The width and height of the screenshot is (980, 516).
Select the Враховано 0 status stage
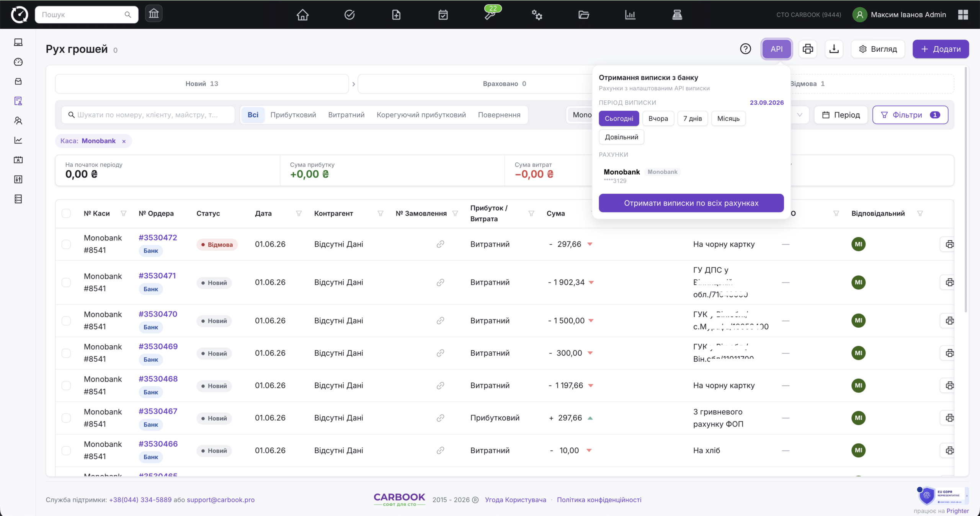[x=505, y=84]
